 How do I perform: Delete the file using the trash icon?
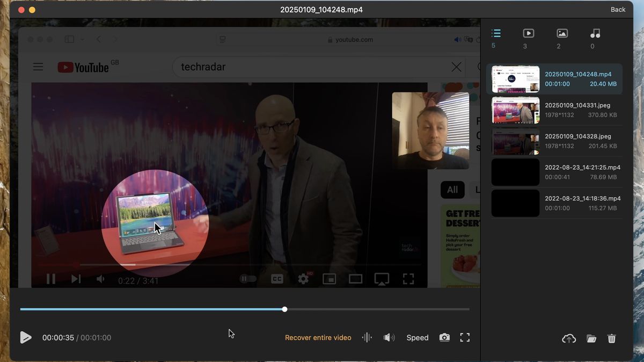click(612, 338)
